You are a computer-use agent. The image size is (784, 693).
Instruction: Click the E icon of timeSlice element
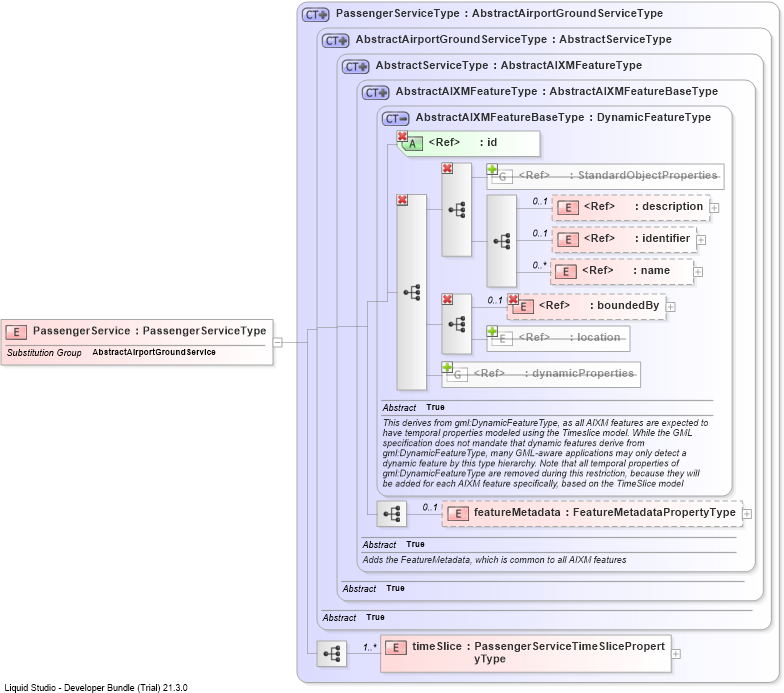coord(396,648)
